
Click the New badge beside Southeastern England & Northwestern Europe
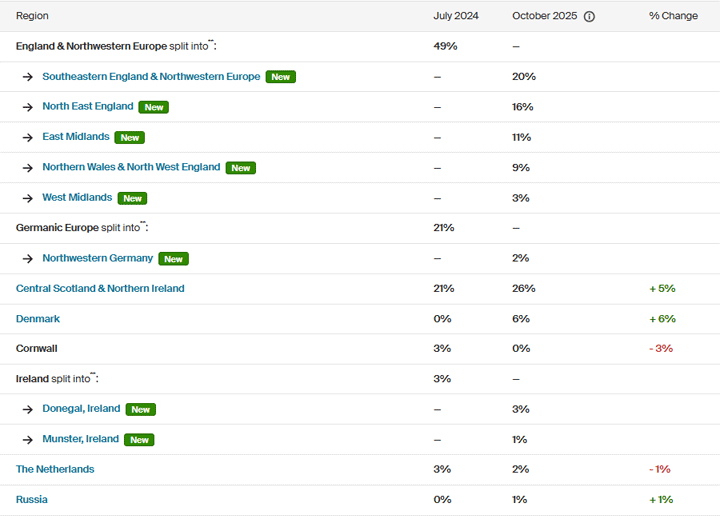pos(280,77)
